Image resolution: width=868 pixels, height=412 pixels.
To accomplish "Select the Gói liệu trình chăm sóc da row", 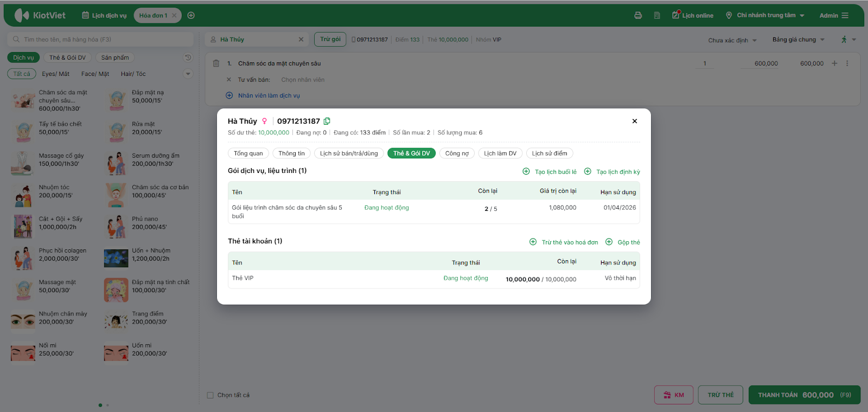I will 434,212.
